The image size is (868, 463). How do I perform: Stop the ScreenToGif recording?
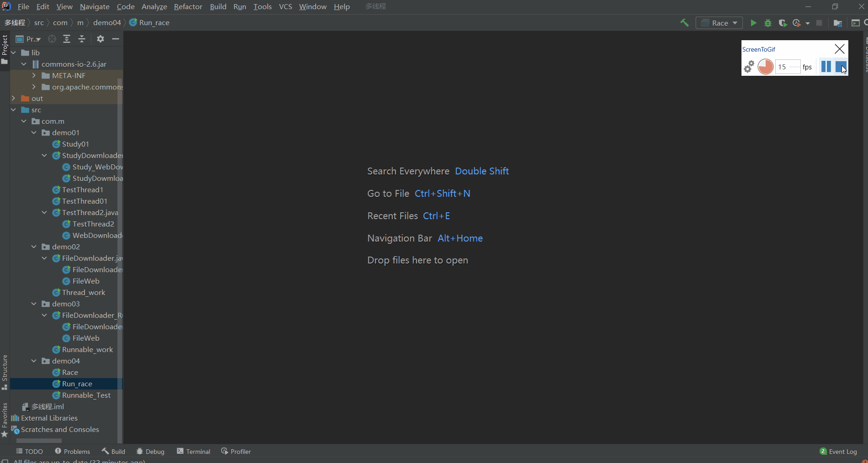[x=841, y=67]
